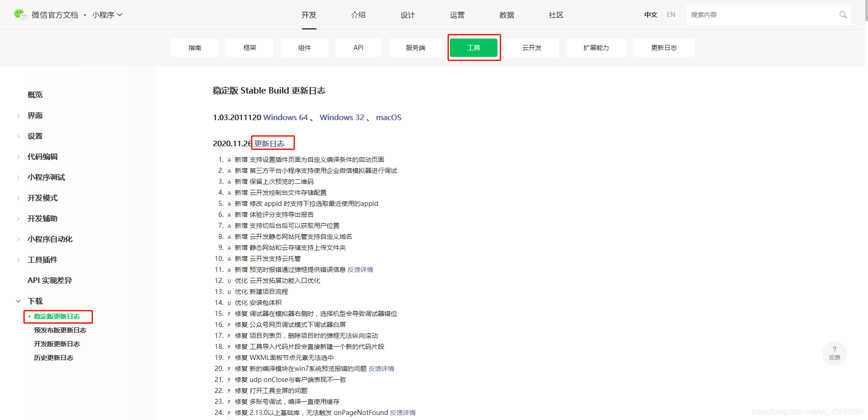Switch to the 数据 top navigation tab
The image size is (868, 420).
(x=507, y=15)
